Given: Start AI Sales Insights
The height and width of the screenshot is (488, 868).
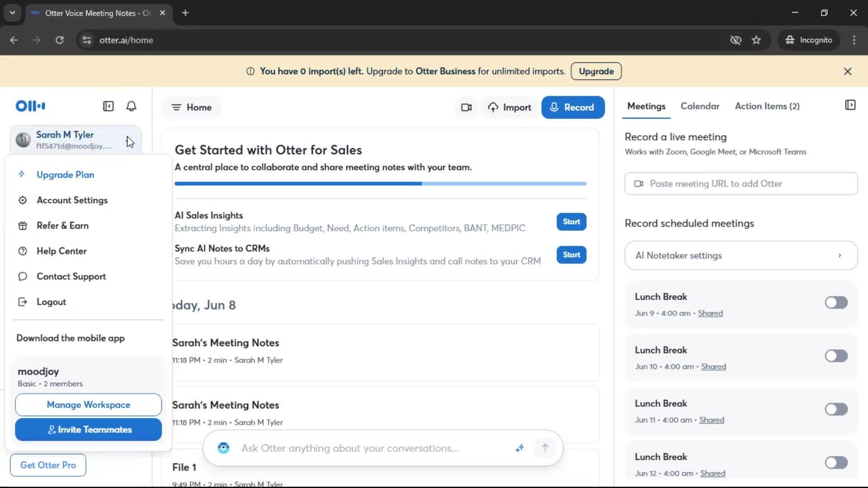Looking at the screenshot, I should point(571,222).
